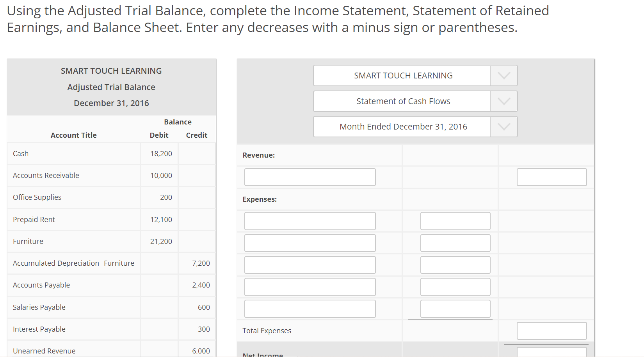
Task: Click the Net Income label
Action: click(x=262, y=354)
